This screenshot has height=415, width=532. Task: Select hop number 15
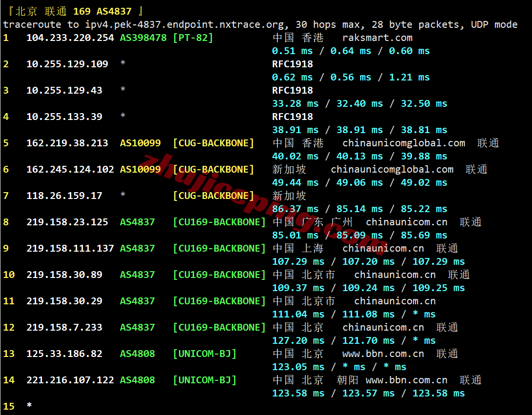9,406
